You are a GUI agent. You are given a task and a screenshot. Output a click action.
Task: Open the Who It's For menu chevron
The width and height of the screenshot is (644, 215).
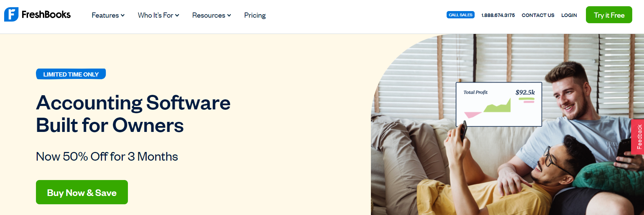pos(177,15)
